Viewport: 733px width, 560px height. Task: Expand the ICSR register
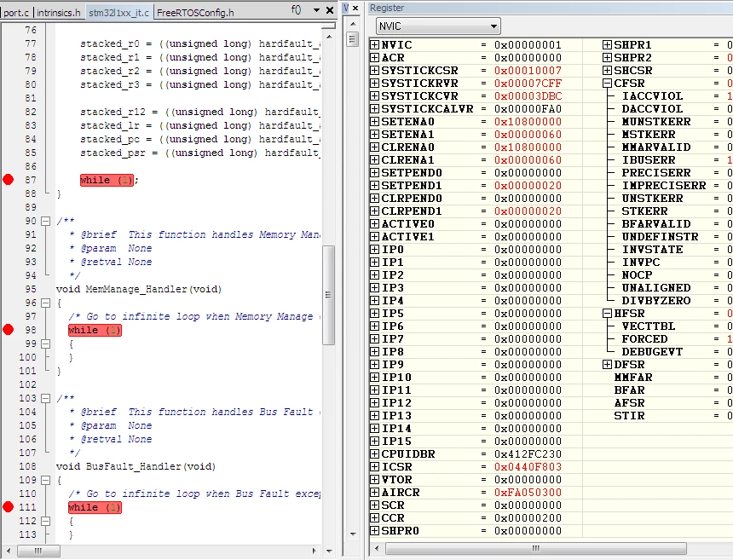[374, 466]
